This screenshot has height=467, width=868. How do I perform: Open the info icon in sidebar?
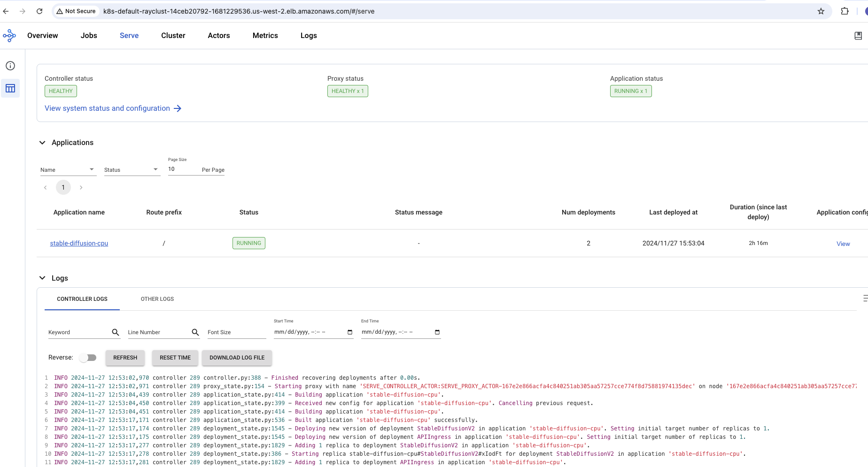[10, 66]
